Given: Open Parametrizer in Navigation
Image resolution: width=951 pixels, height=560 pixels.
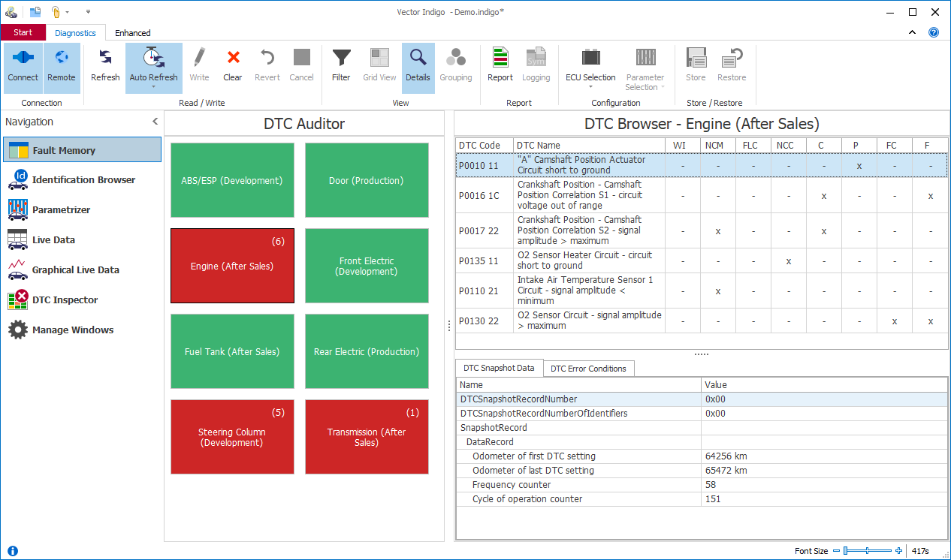Looking at the screenshot, I should [82, 209].
